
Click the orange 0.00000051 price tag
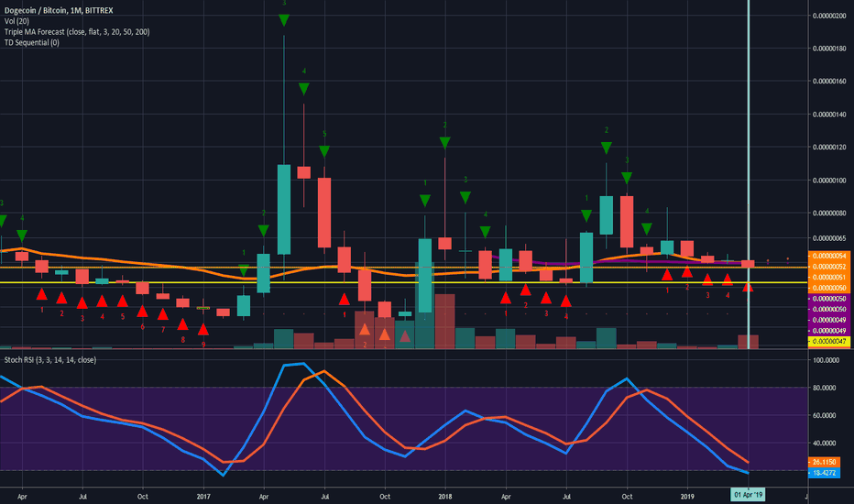[x=829, y=277]
